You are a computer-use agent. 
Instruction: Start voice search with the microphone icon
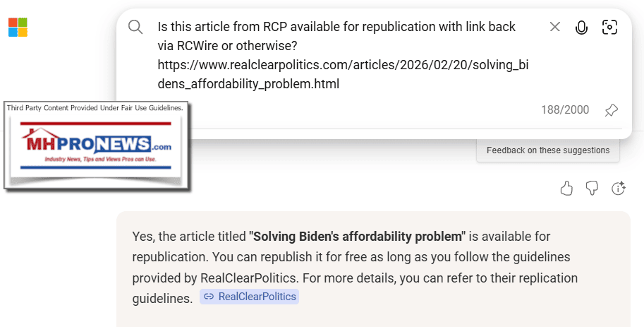point(582,28)
